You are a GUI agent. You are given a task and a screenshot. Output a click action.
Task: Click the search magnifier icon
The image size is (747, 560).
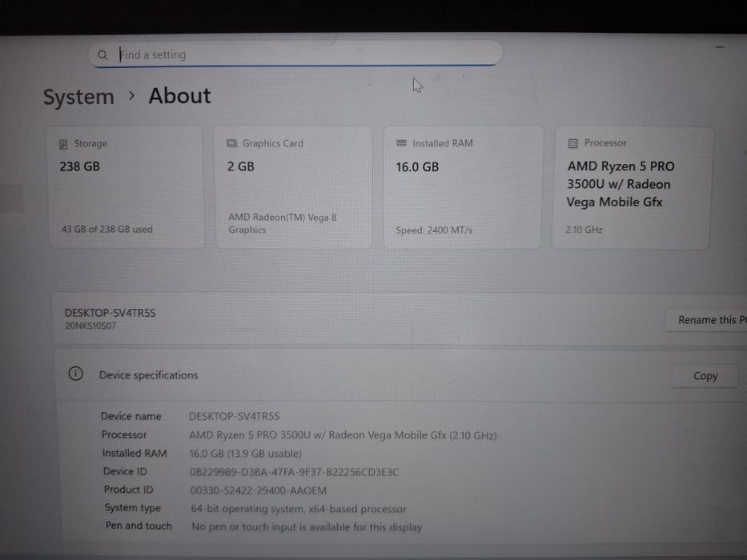click(102, 55)
